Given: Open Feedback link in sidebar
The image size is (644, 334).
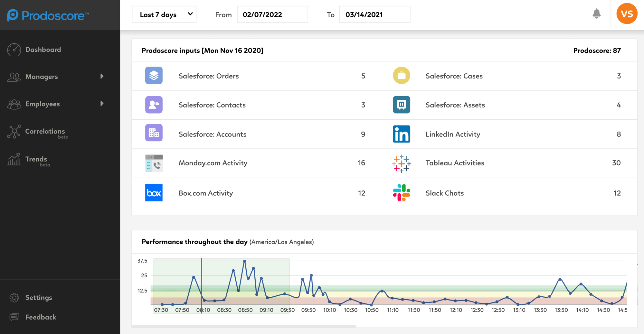Looking at the screenshot, I should click(41, 317).
